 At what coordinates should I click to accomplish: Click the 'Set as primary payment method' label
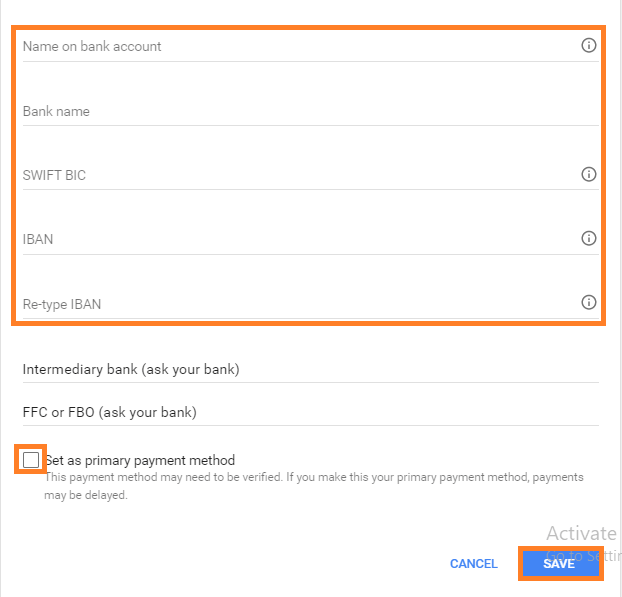(x=140, y=461)
